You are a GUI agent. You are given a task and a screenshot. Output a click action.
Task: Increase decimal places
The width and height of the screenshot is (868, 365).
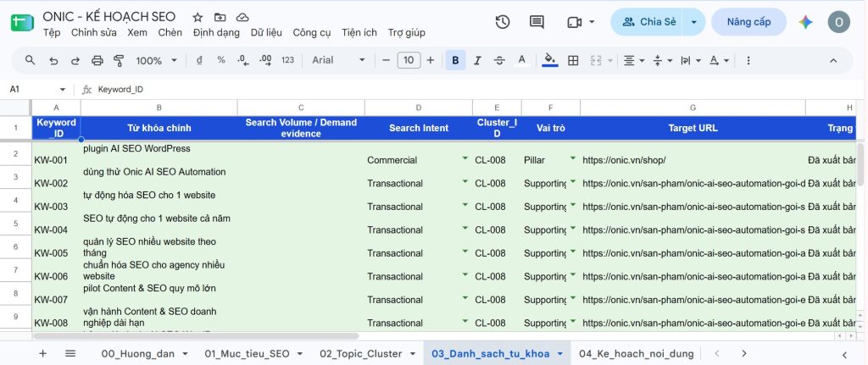(x=265, y=60)
